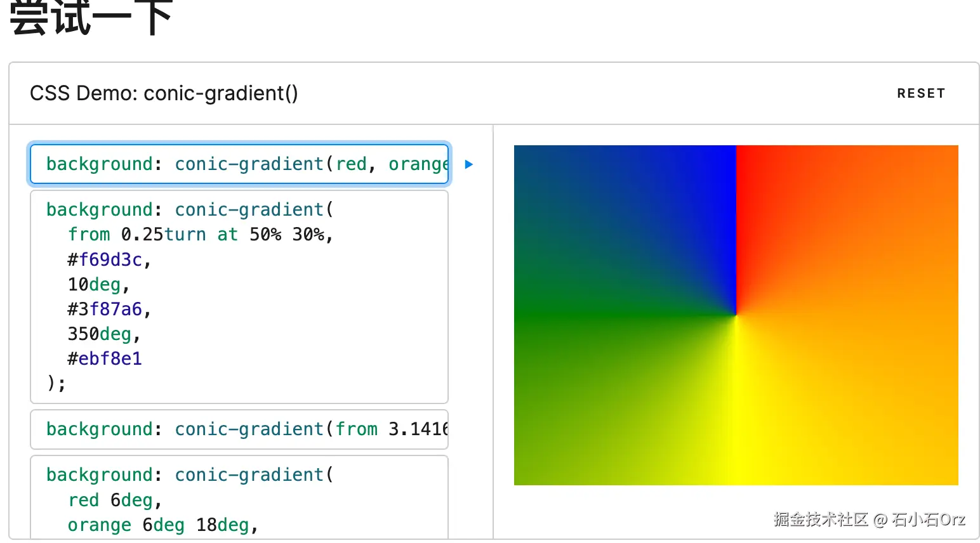
Task: Click the closing ");" of the second example
Action: click(x=56, y=383)
